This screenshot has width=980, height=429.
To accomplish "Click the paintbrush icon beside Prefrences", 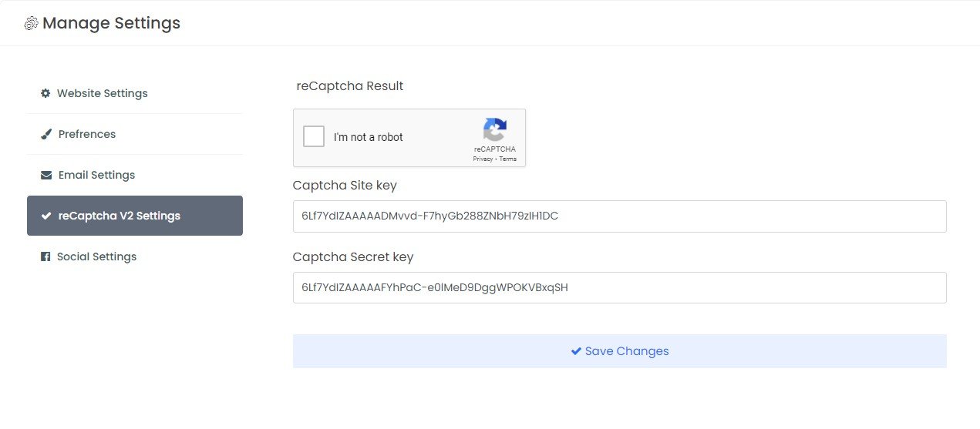I will pyautogui.click(x=46, y=134).
